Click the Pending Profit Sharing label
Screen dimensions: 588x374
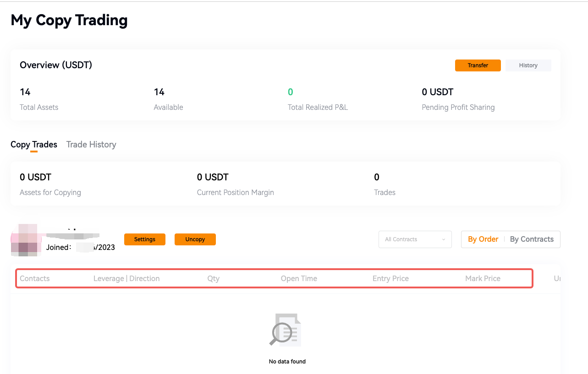(458, 108)
